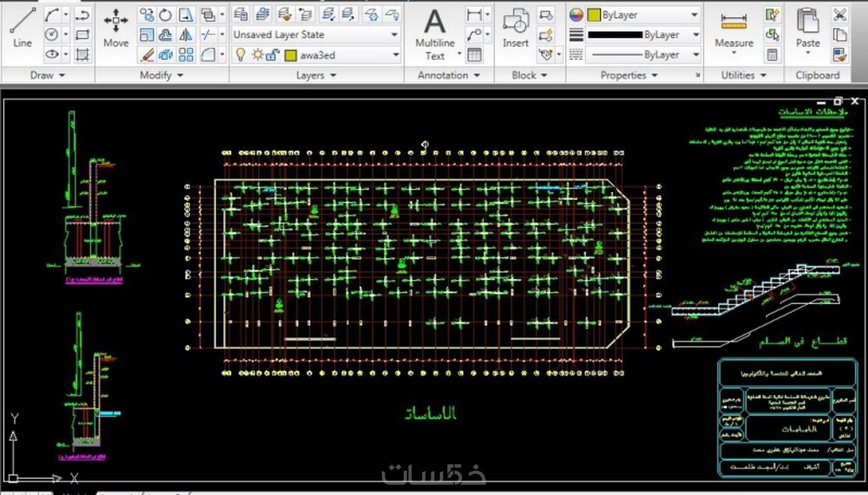868x495 pixels.
Task: Open the Hatch tool
Action: tap(82, 54)
